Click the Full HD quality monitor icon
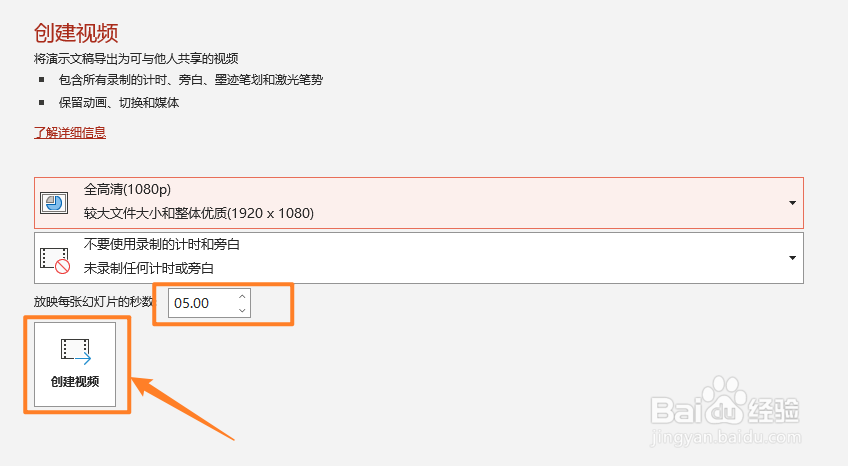Screen dimensions: 848x466 click(54, 203)
